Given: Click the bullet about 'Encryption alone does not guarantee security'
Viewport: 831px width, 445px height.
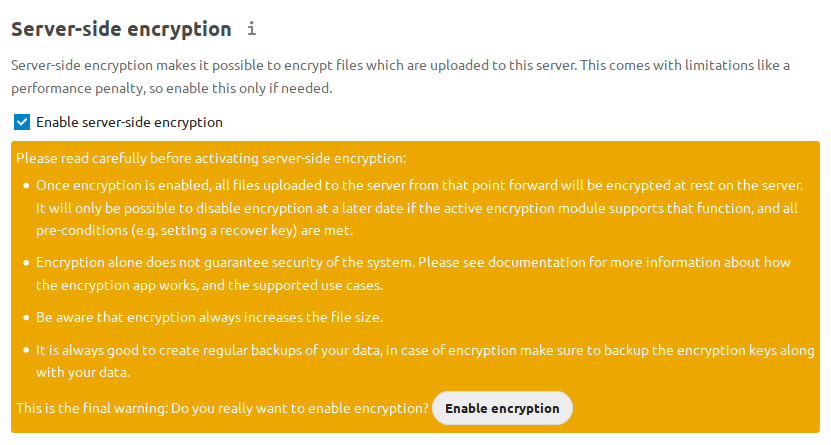Looking at the screenshot, I should 400,265.
